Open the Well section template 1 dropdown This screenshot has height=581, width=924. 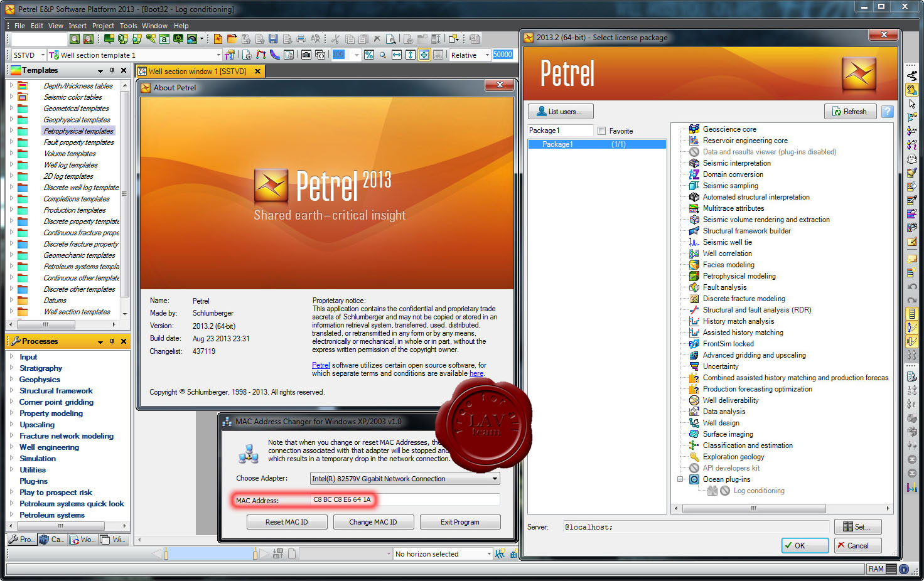pos(219,55)
